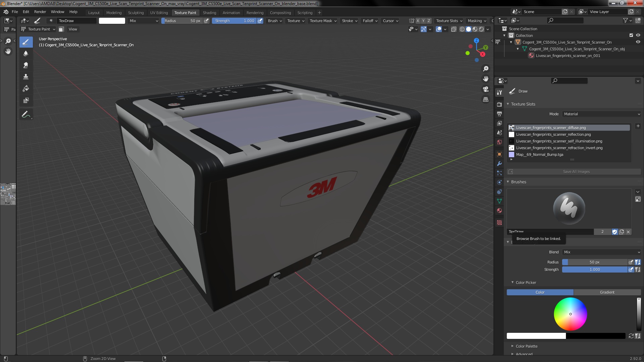Collapse Collection in outliner tree
The width and height of the screenshot is (644, 362).
point(504,35)
